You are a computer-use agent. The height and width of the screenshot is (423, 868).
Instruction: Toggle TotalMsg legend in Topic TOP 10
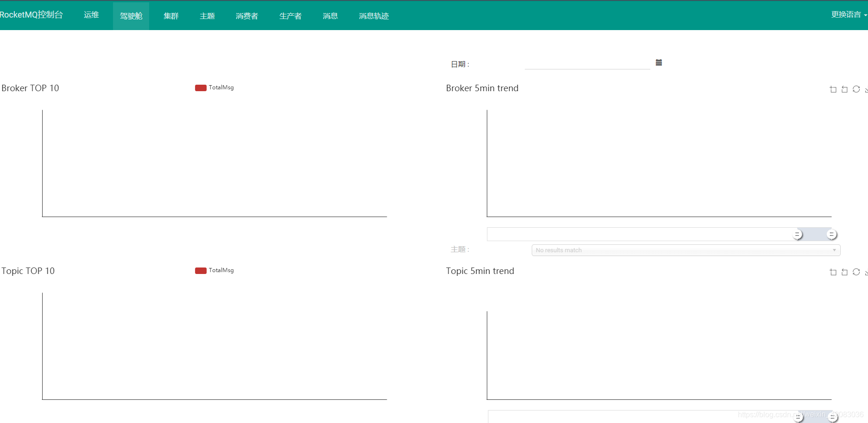pyautogui.click(x=214, y=270)
